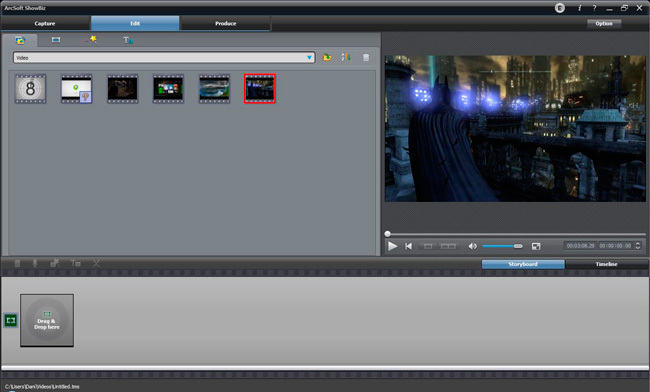The width and height of the screenshot is (650, 392).
Task: Click the storyboard add text icon
Action: 75,263
